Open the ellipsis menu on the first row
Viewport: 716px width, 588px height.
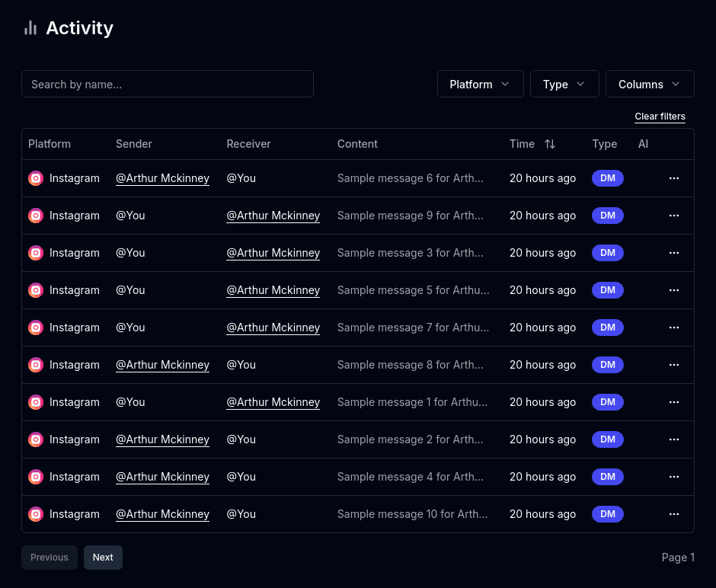pyautogui.click(x=674, y=177)
